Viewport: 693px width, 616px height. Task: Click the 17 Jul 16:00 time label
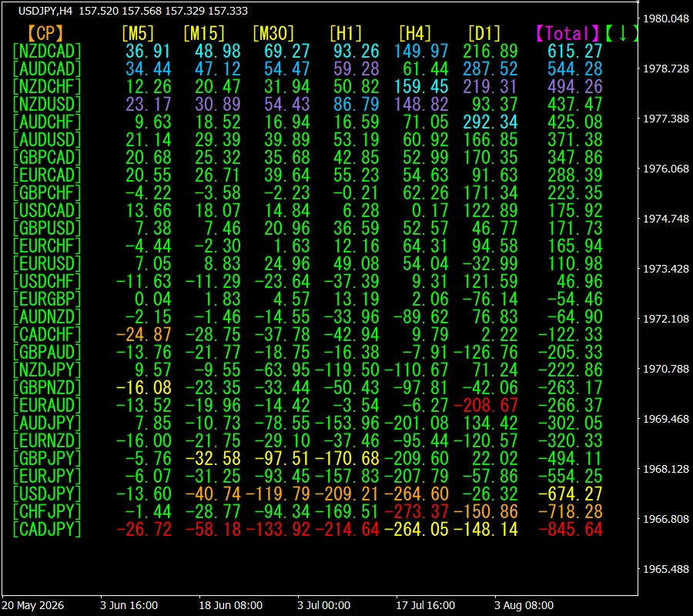click(425, 605)
